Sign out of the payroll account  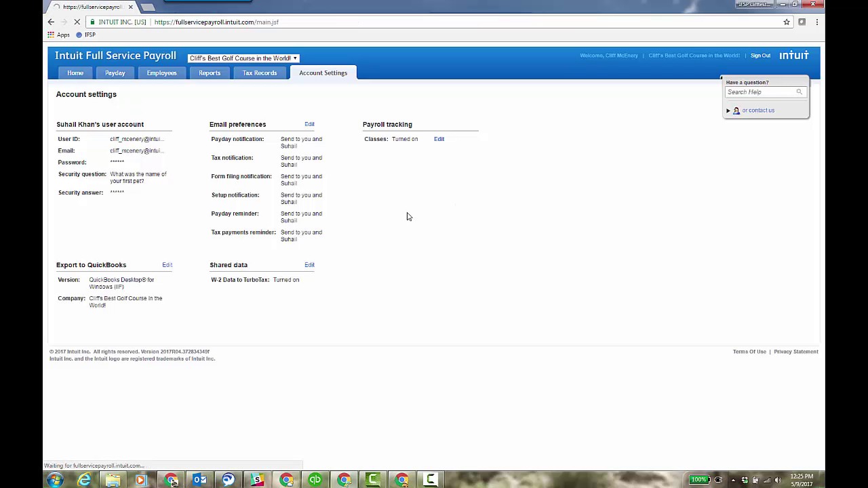(760, 56)
